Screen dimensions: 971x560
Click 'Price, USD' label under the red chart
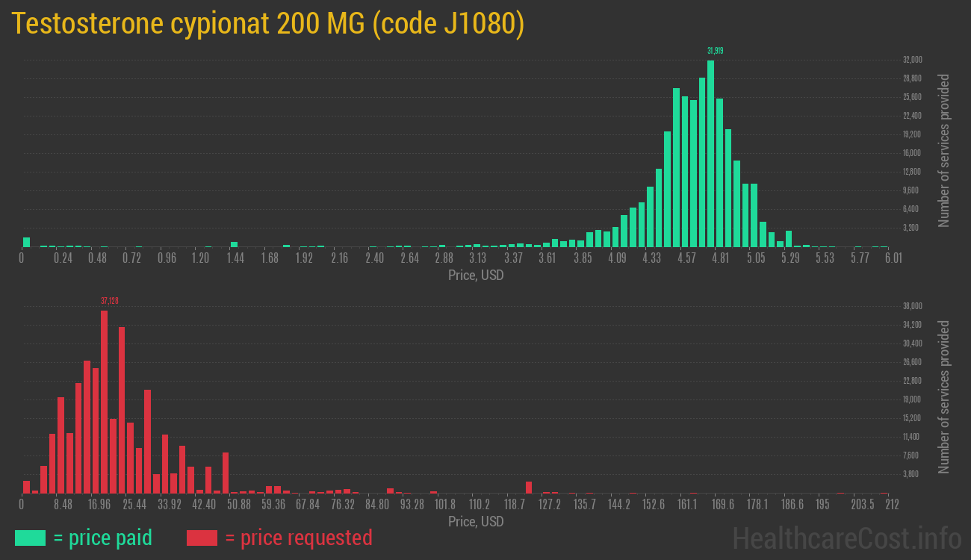click(x=476, y=521)
